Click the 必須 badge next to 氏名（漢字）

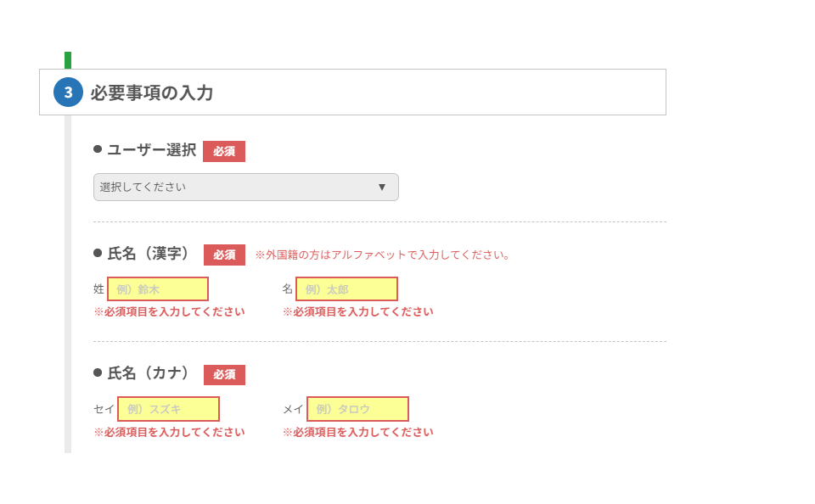224,255
